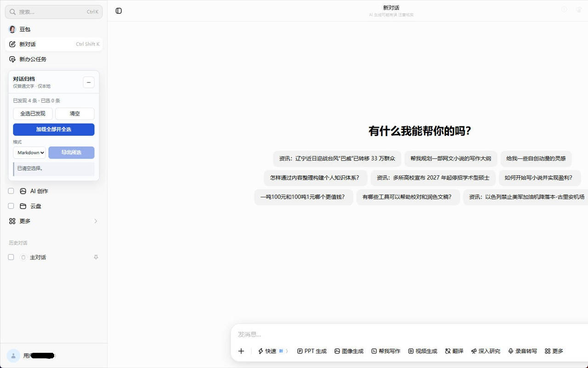Choose suggestion 一吨100元和100吨1元哪个更值钱
The width and height of the screenshot is (588, 368).
click(x=304, y=197)
